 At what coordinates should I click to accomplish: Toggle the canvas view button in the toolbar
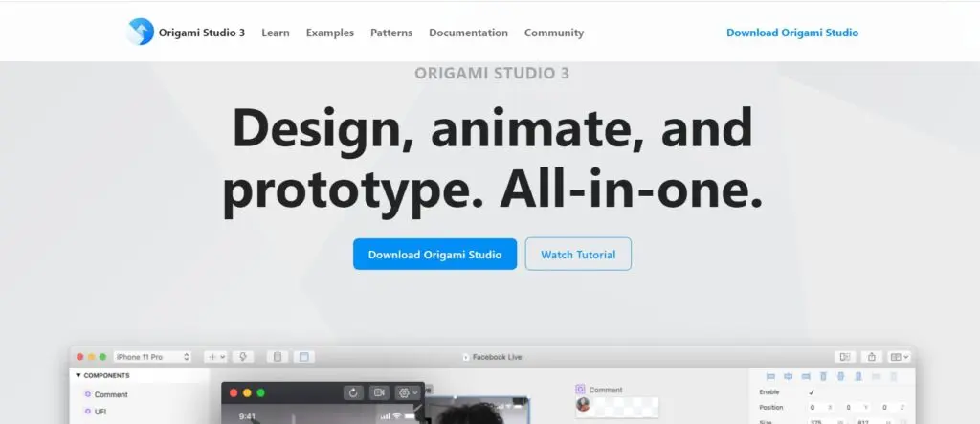pyautogui.click(x=303, y=357)
